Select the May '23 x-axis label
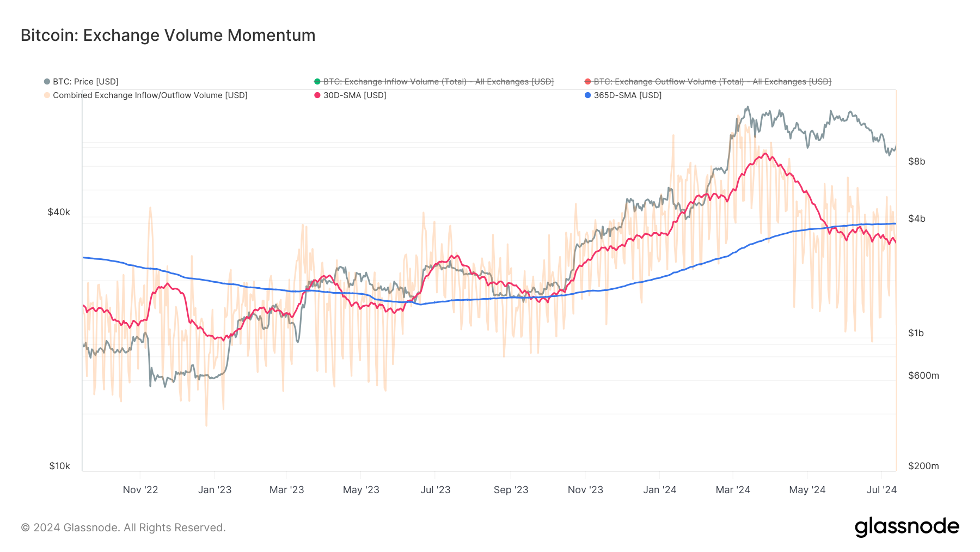 [x=361, y=490]
